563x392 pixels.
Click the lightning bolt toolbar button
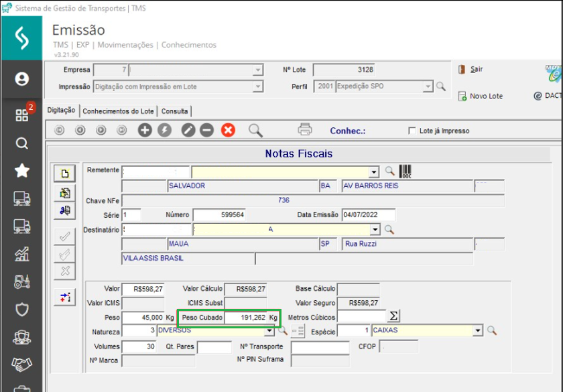click(164, 130)
